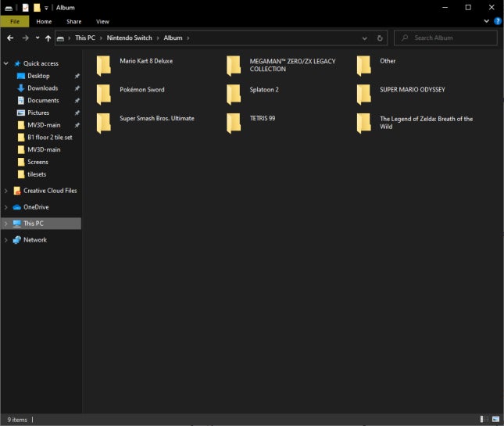Click the Properties icon in the title bar
Viewport: 504px width, 426px height.
[x=25, y=7]
